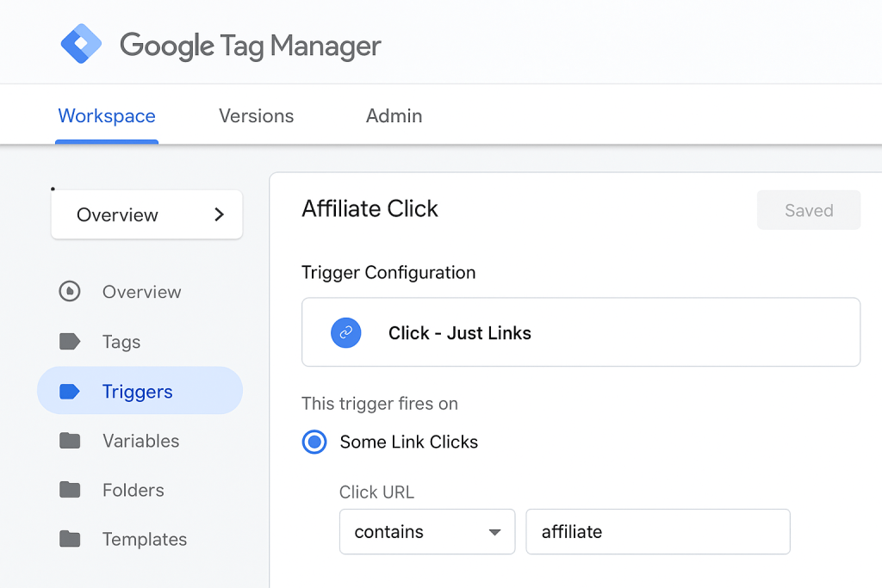Click the blue link-chain trigger type icon

[346, 333]
